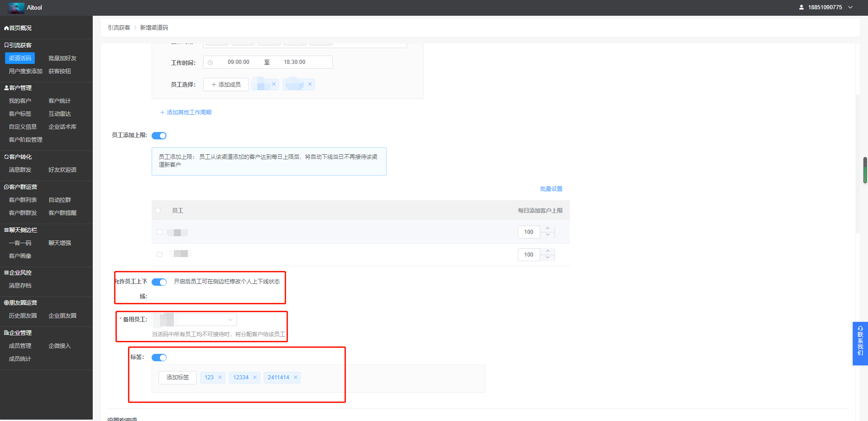
Task: Increase first employee's daily limit
Action: click(x=548, y=229)
